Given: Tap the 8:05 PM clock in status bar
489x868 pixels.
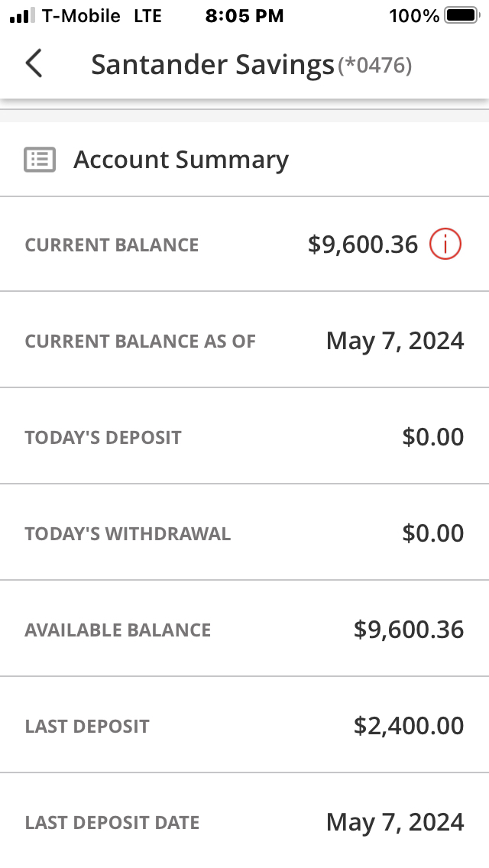Looking at the screenshot, I should pos(244,15).
